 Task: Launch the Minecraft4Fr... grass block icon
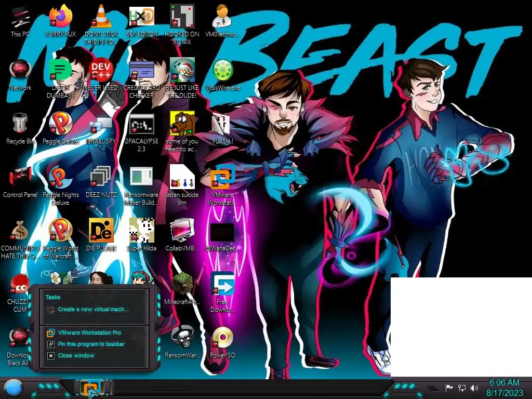(182, 289)
